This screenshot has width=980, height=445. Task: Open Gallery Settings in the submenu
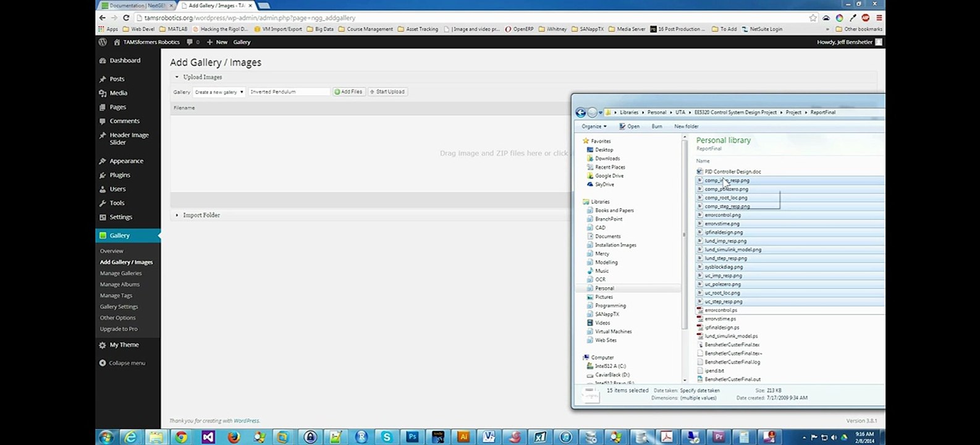119,307
